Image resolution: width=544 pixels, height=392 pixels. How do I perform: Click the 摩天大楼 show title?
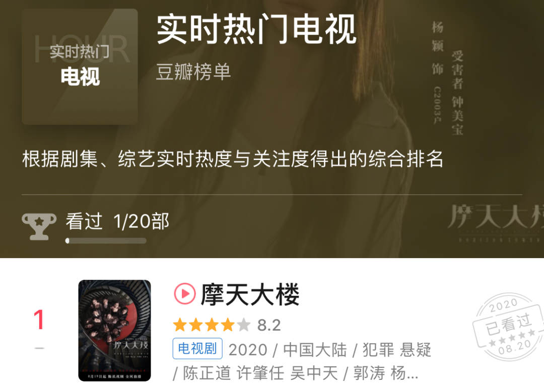point(250,294)
